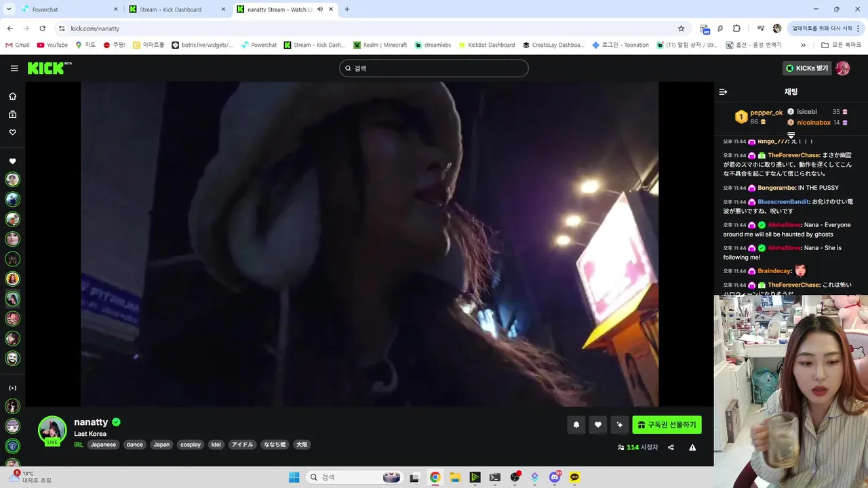Image resolution: width=868 pixels, height=488 pixels.
Task: Open a new browser tab
Action: coord(347,9)
